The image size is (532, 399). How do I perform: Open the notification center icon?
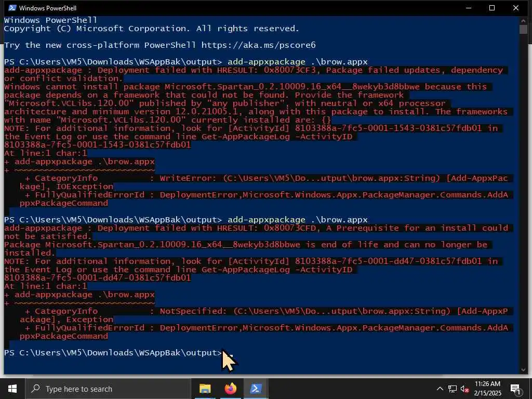click(516, 389)
